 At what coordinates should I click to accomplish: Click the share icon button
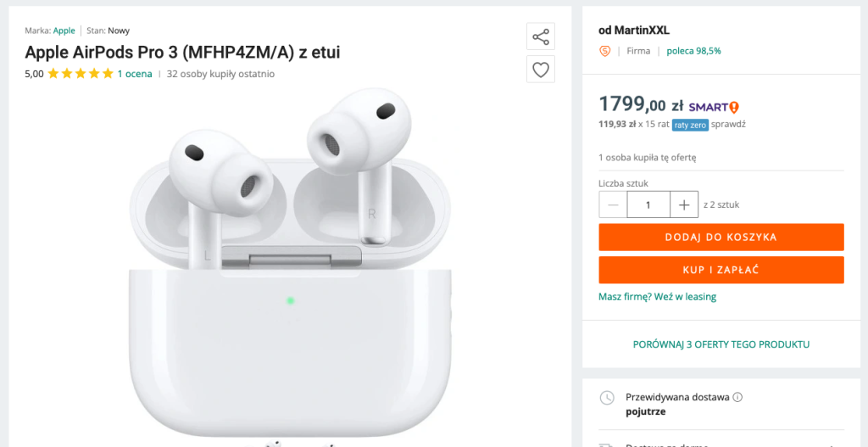click(540, 36)
